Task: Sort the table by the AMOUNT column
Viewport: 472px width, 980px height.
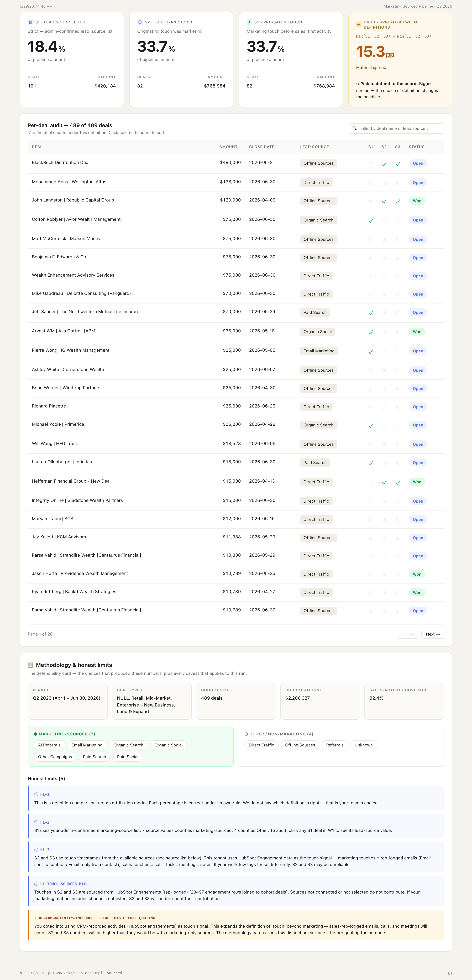Action: pyautogui.click(x=230, y=147)
